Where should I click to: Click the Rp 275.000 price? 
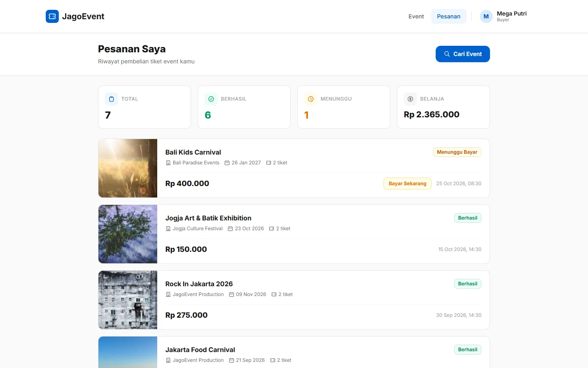(x=186, y=315)
